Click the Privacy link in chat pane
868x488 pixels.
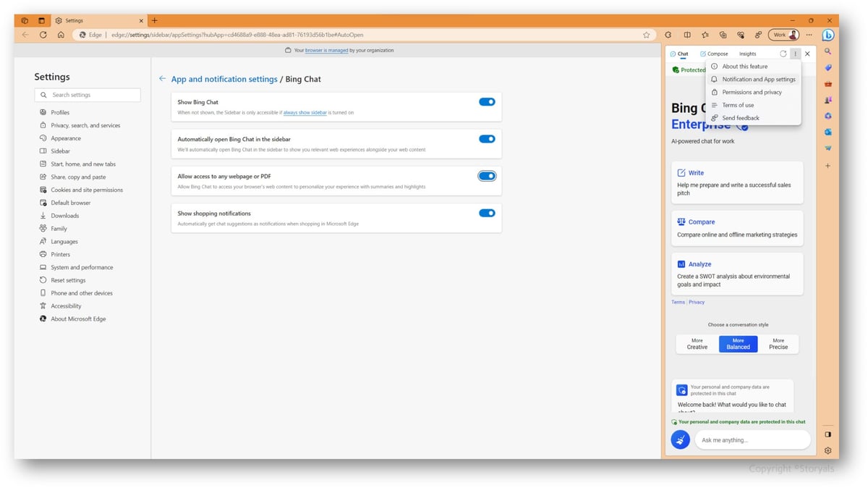coord(697,302)
